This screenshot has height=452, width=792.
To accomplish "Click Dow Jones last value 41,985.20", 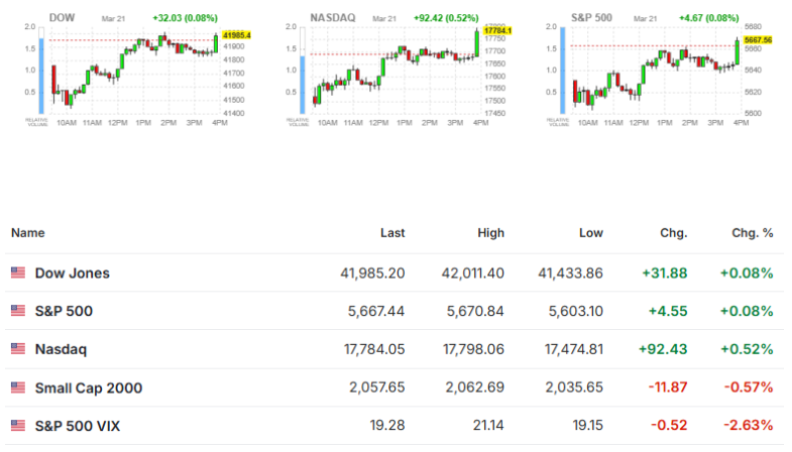I will [x=372, y=273].
